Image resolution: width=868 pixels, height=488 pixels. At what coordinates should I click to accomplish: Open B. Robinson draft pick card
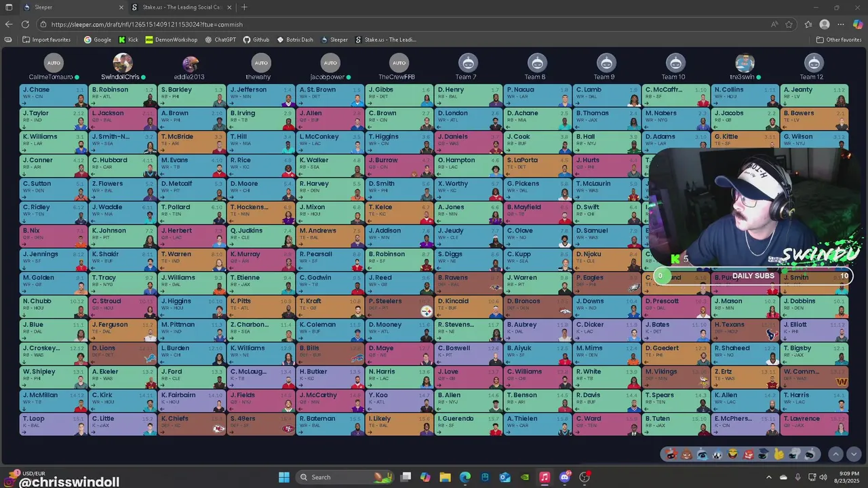123,95
